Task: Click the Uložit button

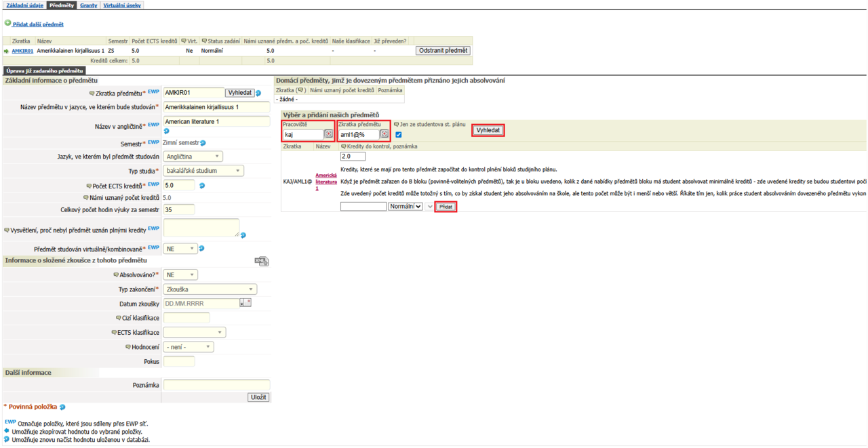Action: tap(258, 398)
